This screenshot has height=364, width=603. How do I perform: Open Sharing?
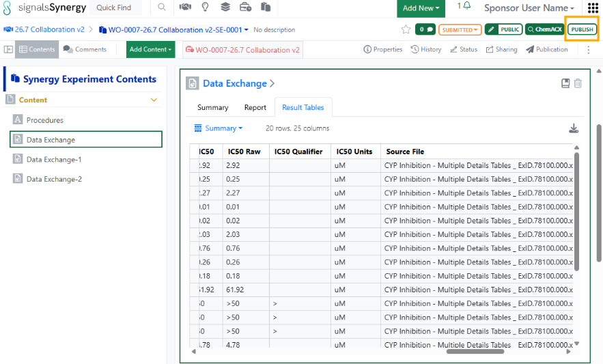501,49
